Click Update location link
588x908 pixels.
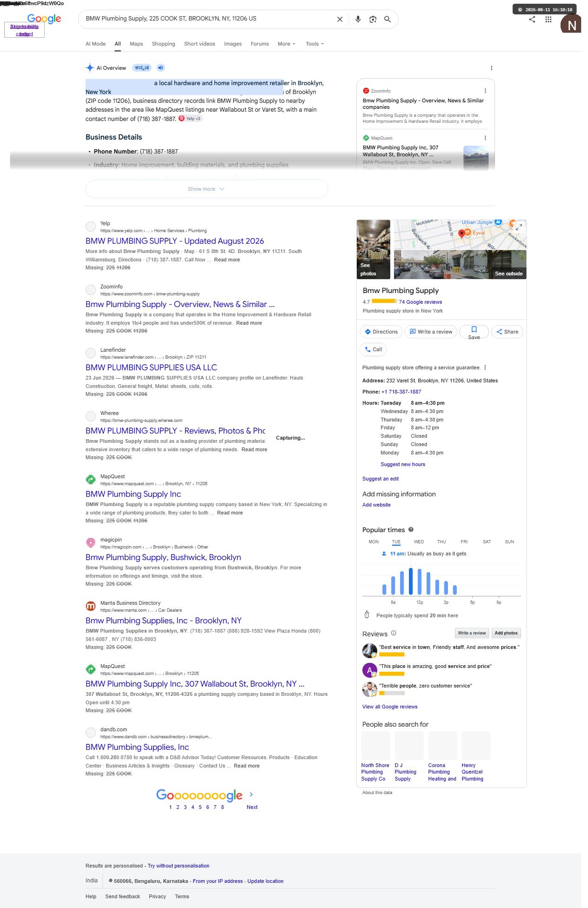pyautogui.click(x=265, y=881)
